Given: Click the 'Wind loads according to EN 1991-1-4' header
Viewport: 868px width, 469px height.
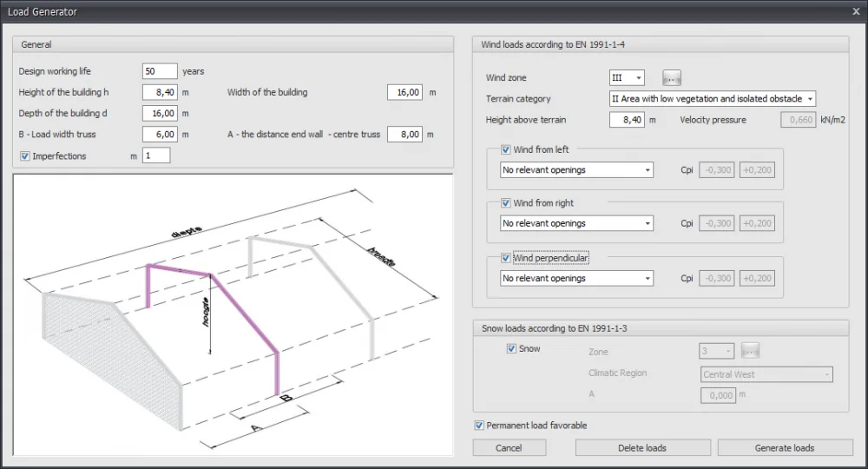Looking at the screenshot, I should [x=553, y=44].
